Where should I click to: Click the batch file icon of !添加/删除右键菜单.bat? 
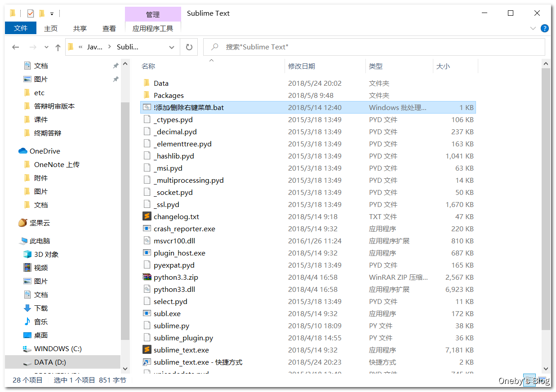tap(147, 107)
